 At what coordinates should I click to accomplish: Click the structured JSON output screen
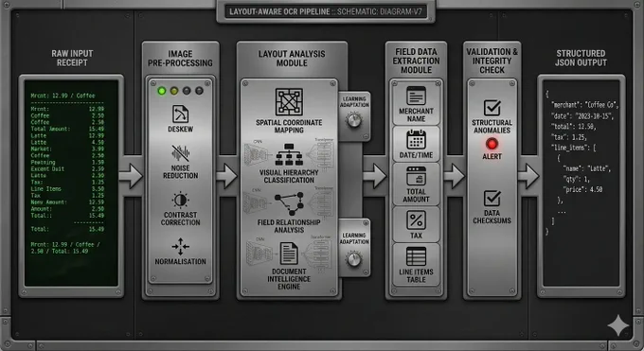pyautogui.click(x=581, y=184)
